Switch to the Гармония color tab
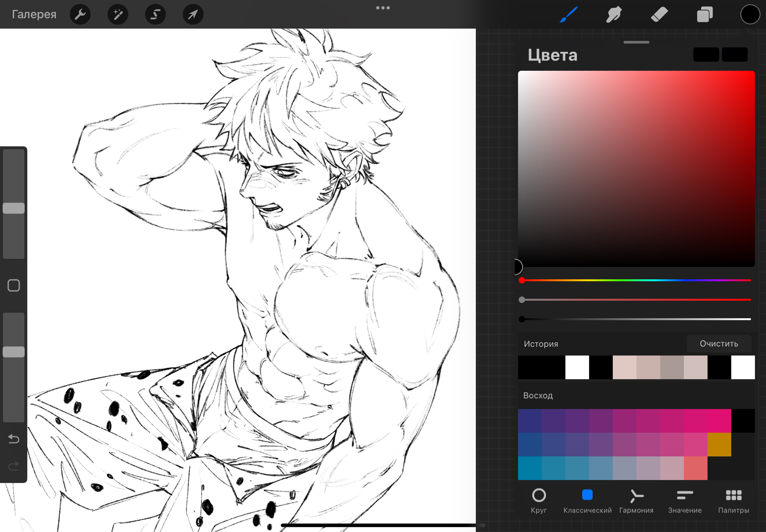This screenshot has height=532, width=766. point(636,501)
